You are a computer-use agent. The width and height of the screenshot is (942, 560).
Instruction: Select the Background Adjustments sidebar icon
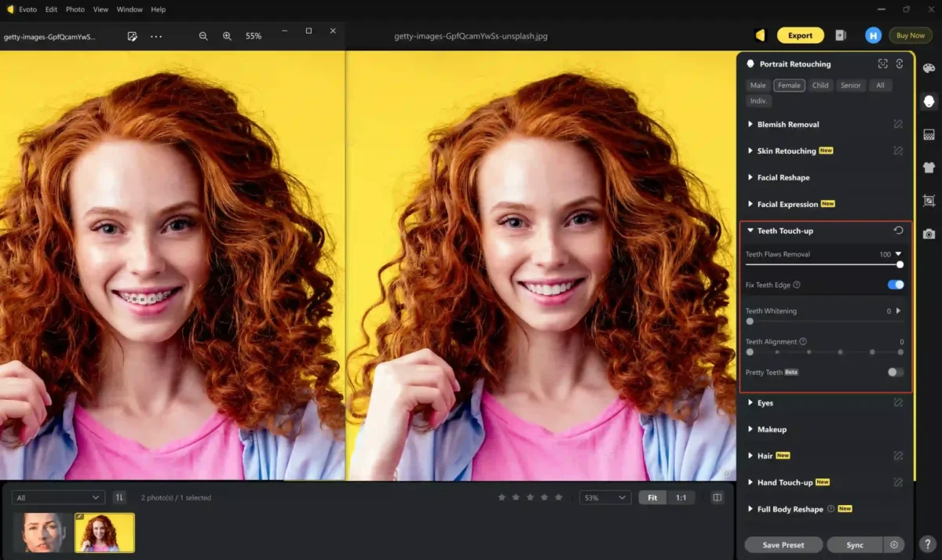click(929, 134)
